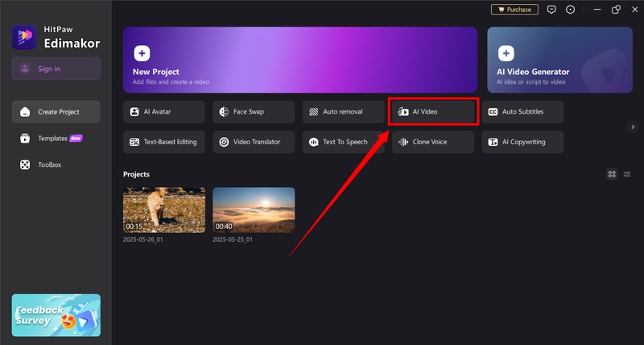The width and height of the screenshot is (644, 345).
Task: Click the New Project banner
Action: pyautogui.click(x=300, y=60)
